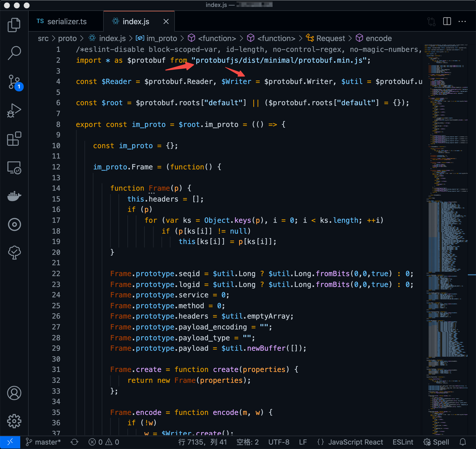This screenshot has height=449, width=476.
Task: Open the Run and Debug panel
Action: point(14,111)
